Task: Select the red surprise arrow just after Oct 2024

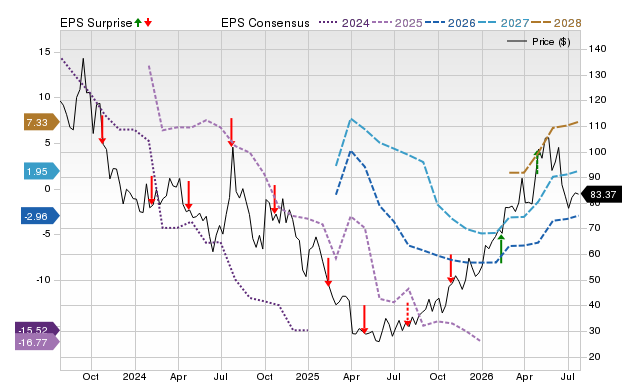Action: click(x=275, y=199)
